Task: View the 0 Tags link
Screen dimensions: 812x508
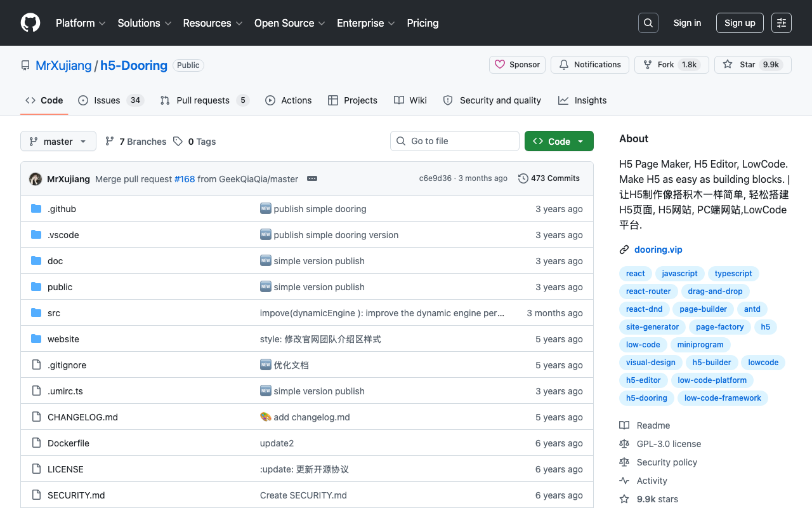Action: point(195,142)
